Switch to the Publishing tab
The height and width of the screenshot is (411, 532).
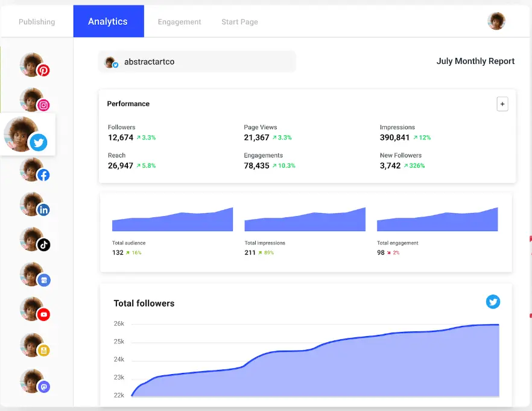[37, 22]
